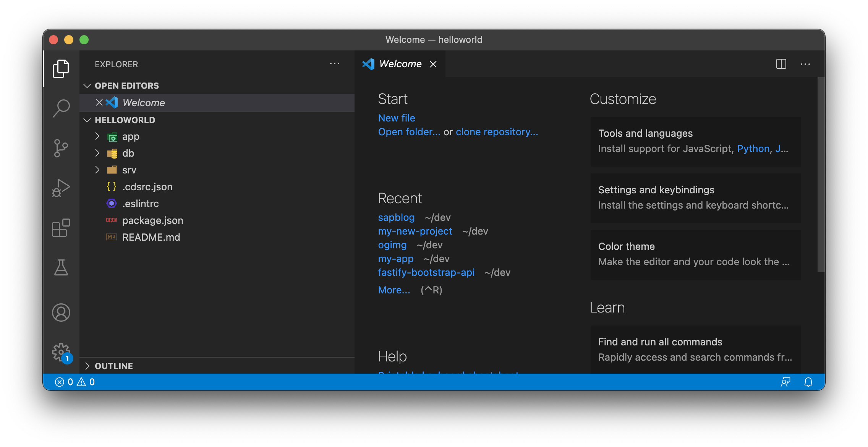The image size is (868, 447).
Task: Click the npm icon beside package.json
Action: point(112,220)
